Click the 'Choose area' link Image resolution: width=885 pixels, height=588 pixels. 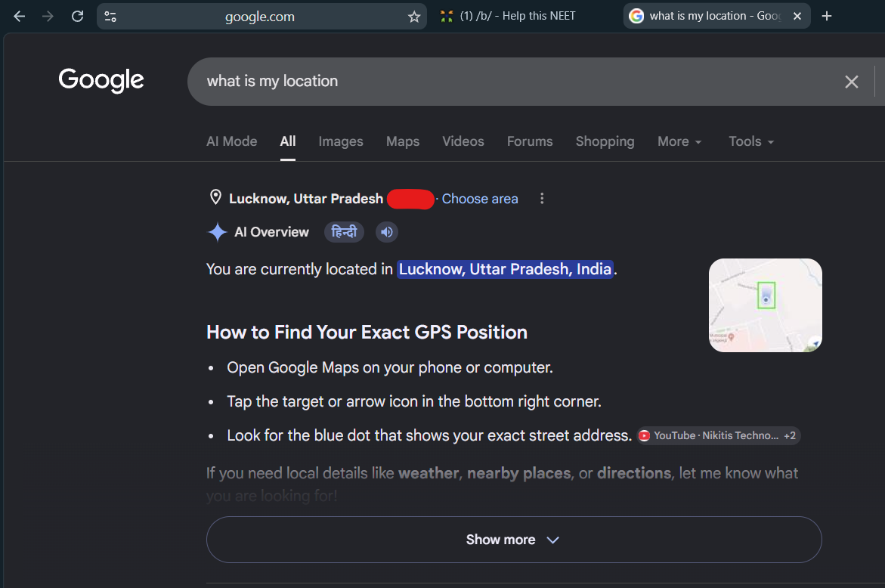480,199
